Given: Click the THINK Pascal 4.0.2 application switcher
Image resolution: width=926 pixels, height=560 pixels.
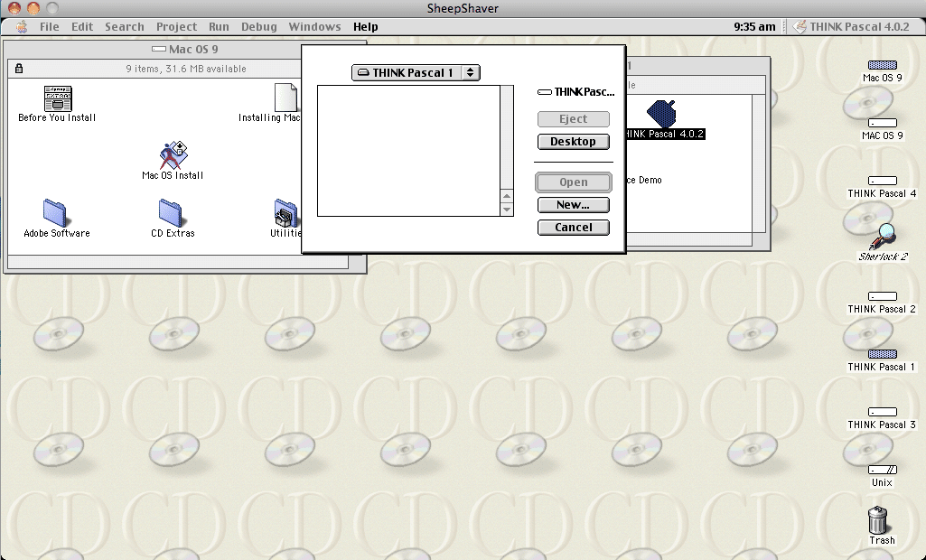Looking at the screenshot, I should [x=851, y=26].
